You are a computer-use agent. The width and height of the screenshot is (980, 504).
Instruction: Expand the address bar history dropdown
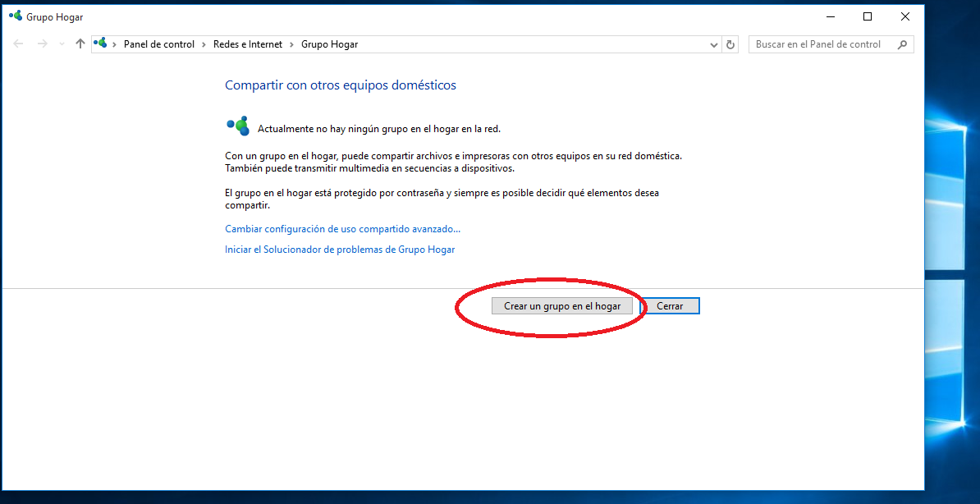click(713, 45)
